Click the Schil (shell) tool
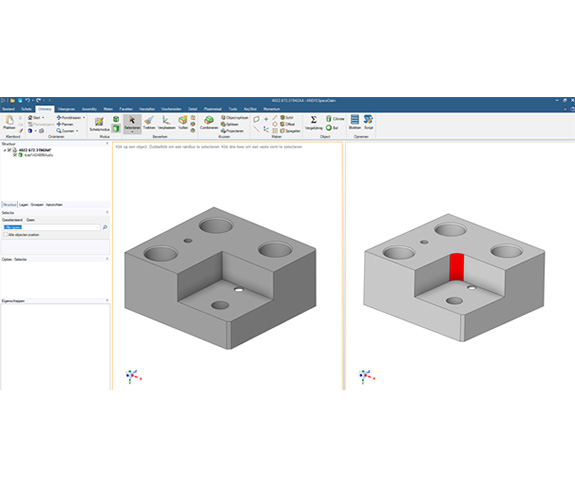 [286, 117]
